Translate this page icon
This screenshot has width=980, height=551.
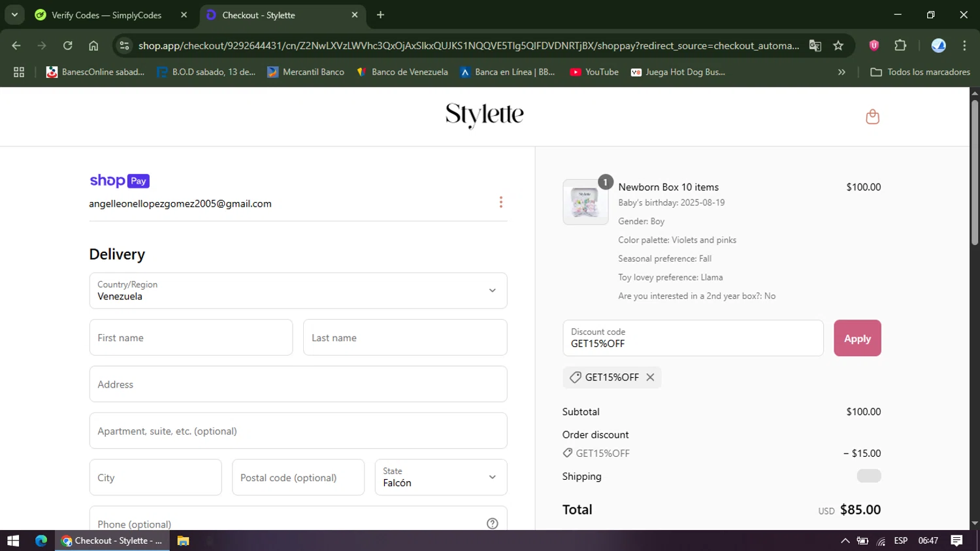815,46
